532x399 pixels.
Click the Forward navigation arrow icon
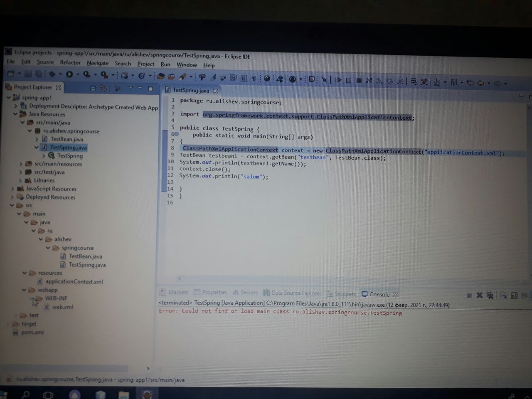click(x=497, y=84)
